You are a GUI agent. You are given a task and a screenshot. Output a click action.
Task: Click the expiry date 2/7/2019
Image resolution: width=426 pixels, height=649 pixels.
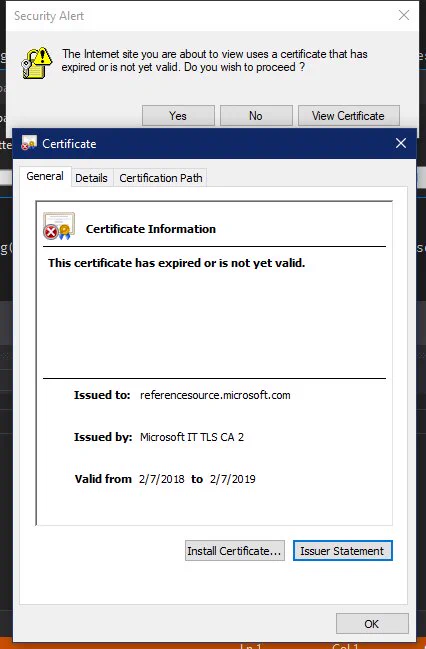(x=233, y=479)
